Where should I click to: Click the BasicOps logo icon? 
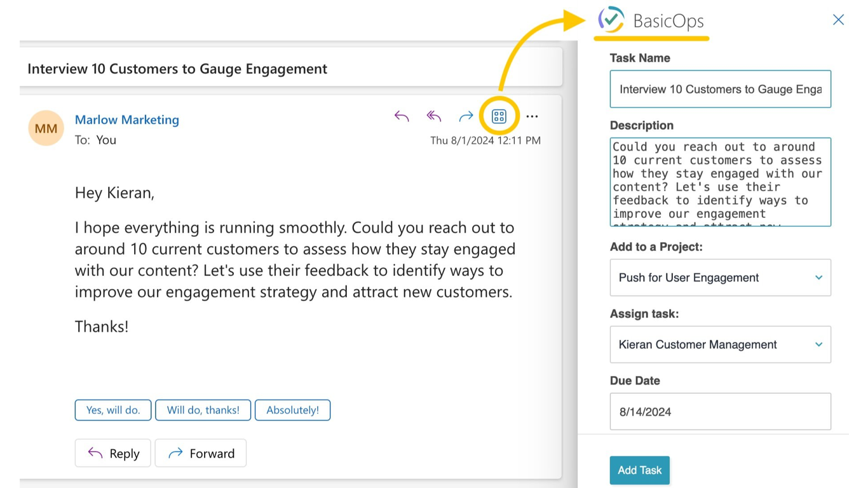tap(611, 20)
